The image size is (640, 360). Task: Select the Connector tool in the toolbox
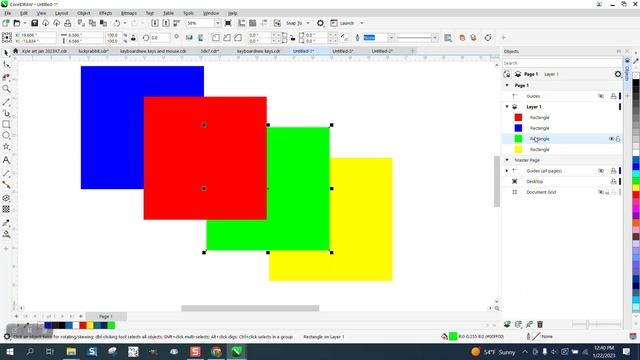coord(6,185)
